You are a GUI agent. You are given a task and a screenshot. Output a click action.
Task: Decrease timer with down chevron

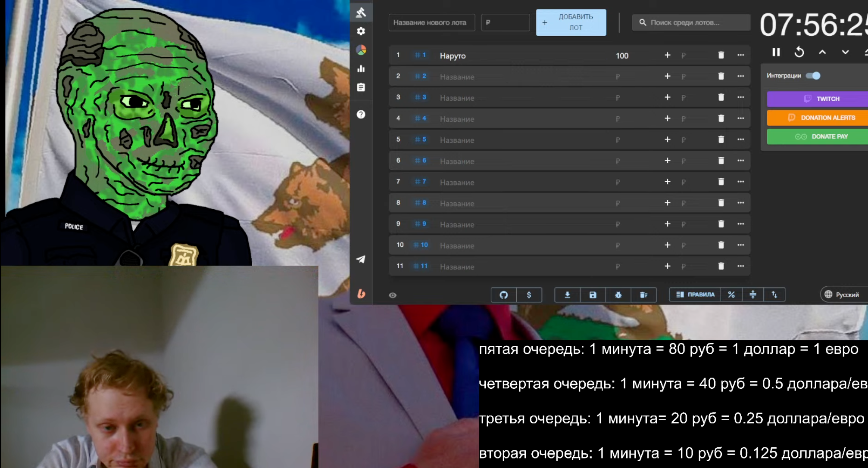845,52
